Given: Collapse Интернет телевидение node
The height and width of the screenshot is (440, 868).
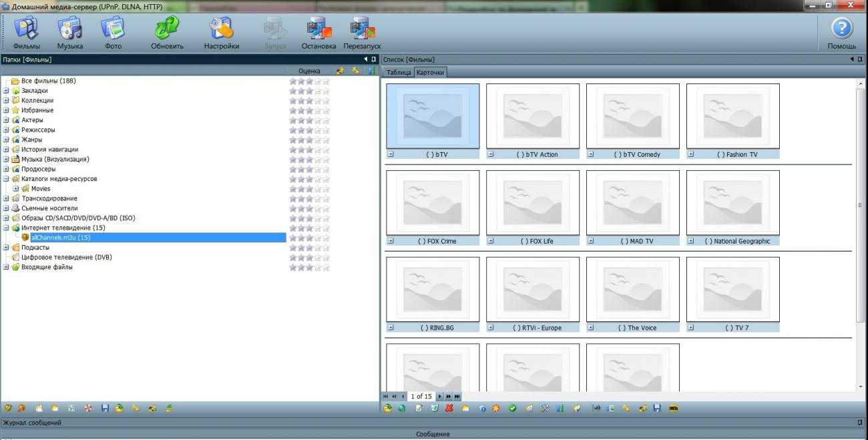Looking at the screenshot, I should pyautogui.click(x=6, y=228).
